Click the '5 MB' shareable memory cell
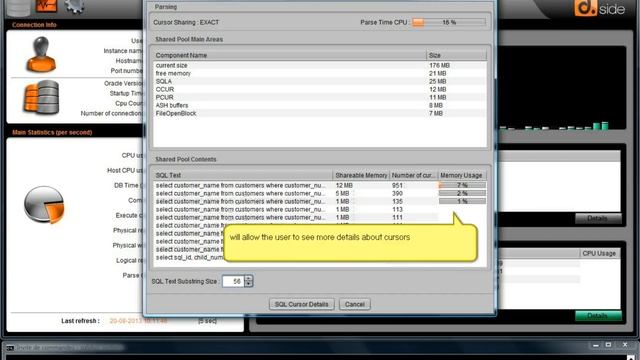The width and height of the screenshot is (640, 360). coord(342,193)
